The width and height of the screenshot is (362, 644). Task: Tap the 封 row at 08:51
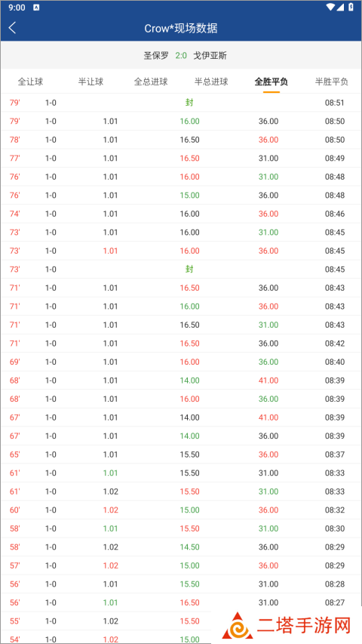[x=181, y=103]
